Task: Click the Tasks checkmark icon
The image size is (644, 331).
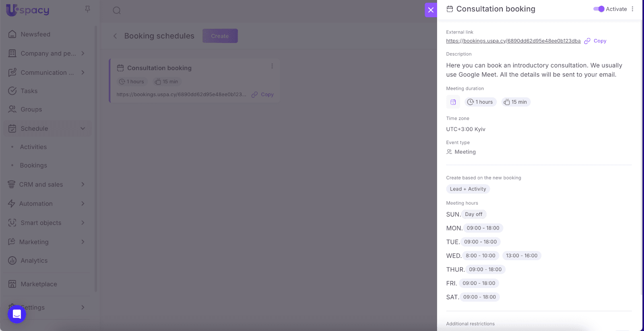Action: click(x=12, y=91)
